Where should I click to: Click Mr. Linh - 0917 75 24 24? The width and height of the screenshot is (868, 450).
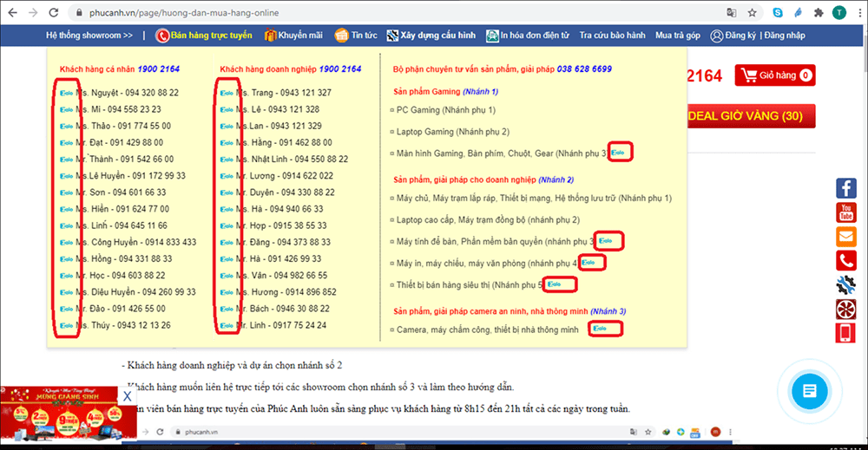281,325
